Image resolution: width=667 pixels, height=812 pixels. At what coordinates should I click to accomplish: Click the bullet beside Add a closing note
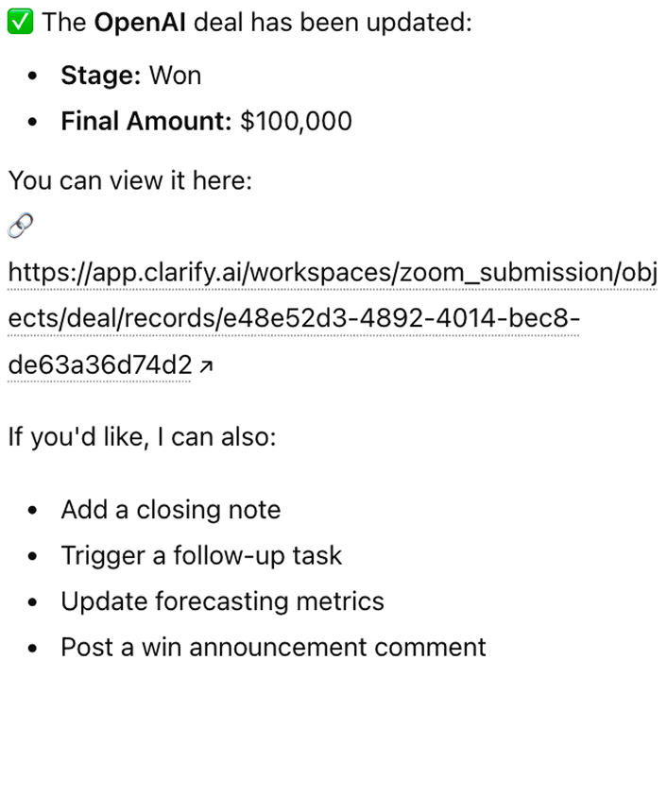33,511
